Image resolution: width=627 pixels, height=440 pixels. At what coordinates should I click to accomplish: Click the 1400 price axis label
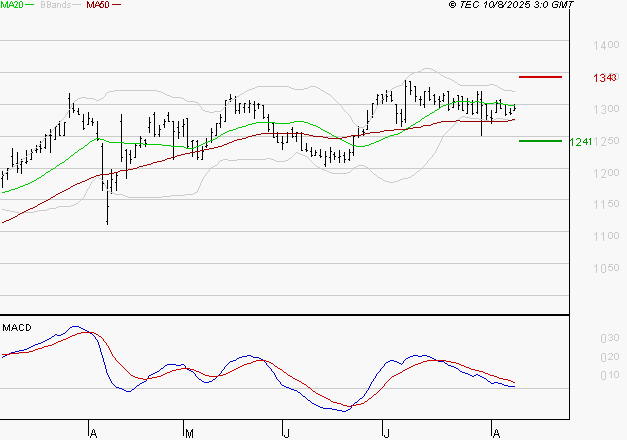point(606,45)
